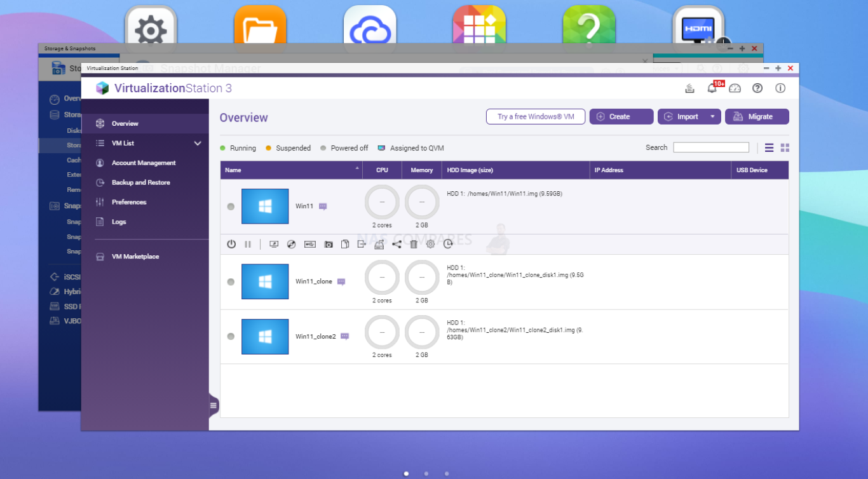Click the USB Device column header
Screen dimensions: 868x479
coord(760,170)
